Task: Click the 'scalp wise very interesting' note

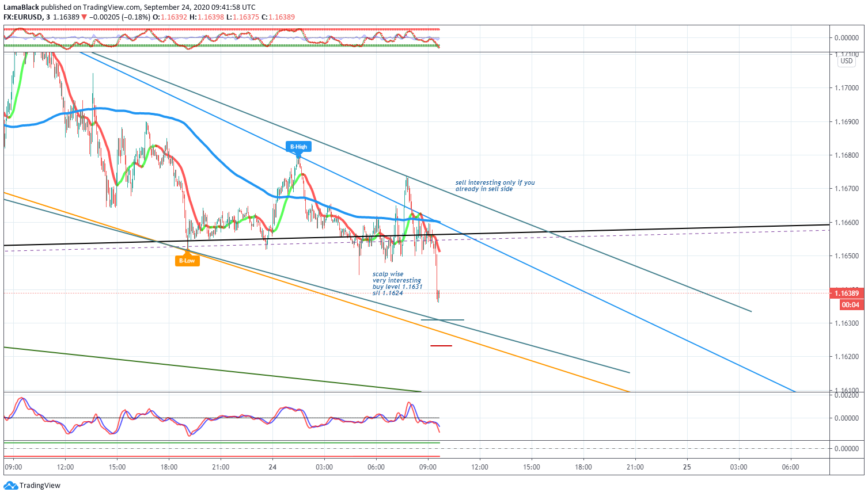Action: point(396,277)
